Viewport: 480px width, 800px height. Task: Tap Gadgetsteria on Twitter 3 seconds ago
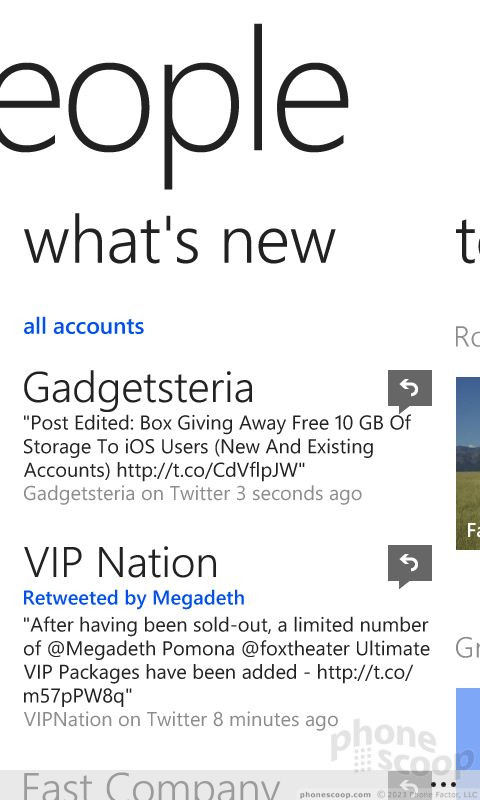(192, 494)
